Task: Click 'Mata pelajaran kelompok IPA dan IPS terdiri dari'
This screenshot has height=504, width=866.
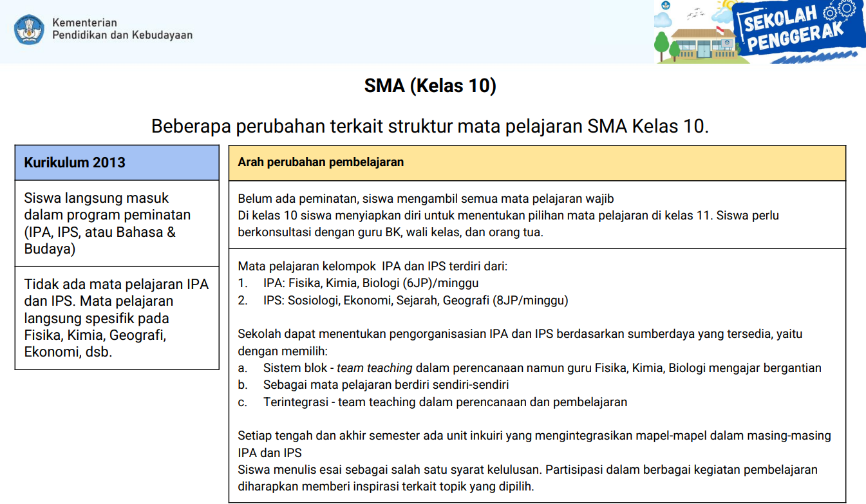Action: (x=373, y=266)
